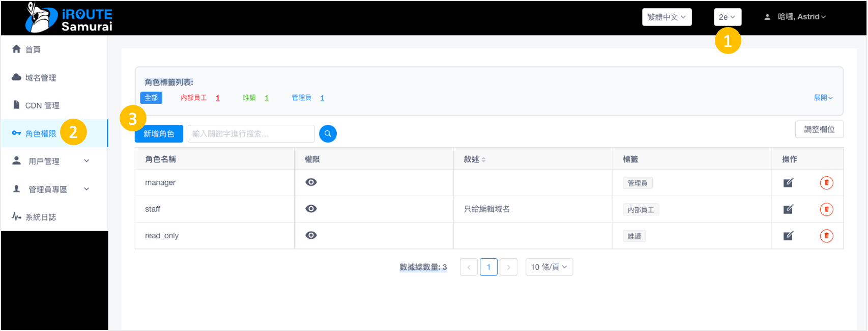Screen dimensions: 868x331
Task: View permissions eye icon for manager
Action: [x=311, y=182]
